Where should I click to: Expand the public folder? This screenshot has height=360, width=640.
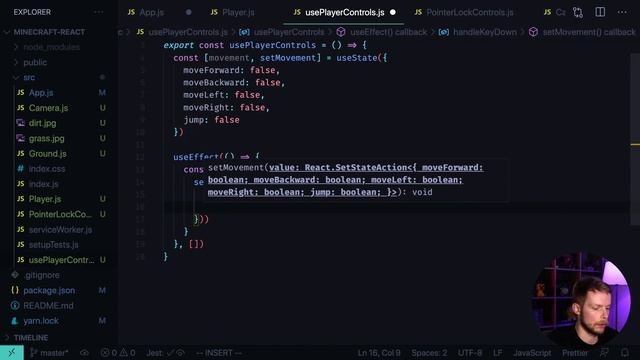point(35,62)
